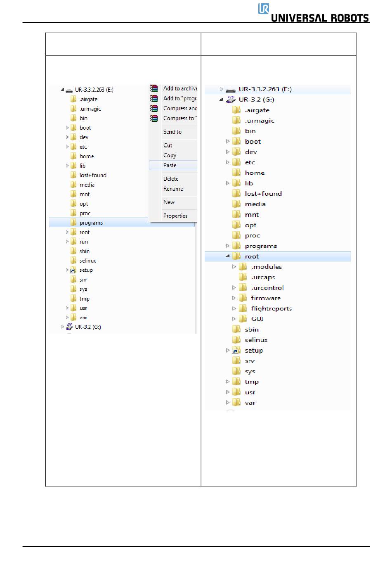
Task: Click the WinRAR icon beside Compress and
Action: [154, 108]
